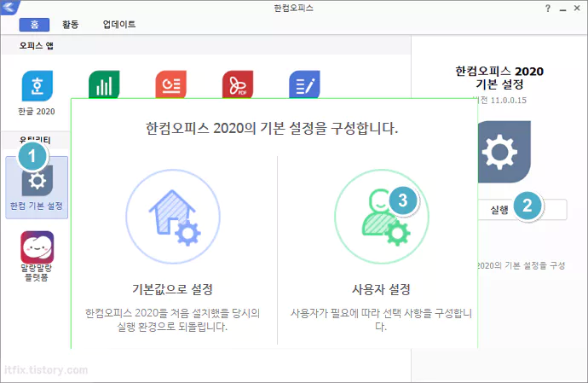
Task: Open the 한글 2020 app icon
Action: point(37,86)
